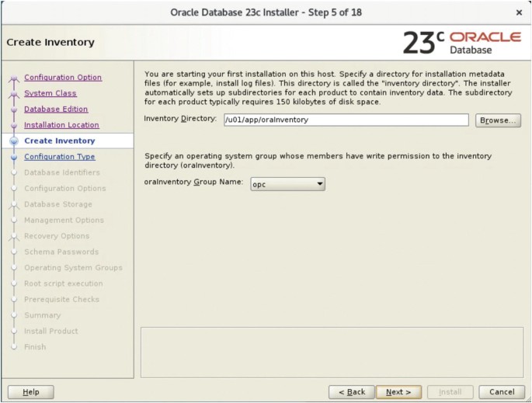The width and height of the screenshot is (532, 403).
Task: Click the disabled Database Identifiers step
Action: pos(62,172)
